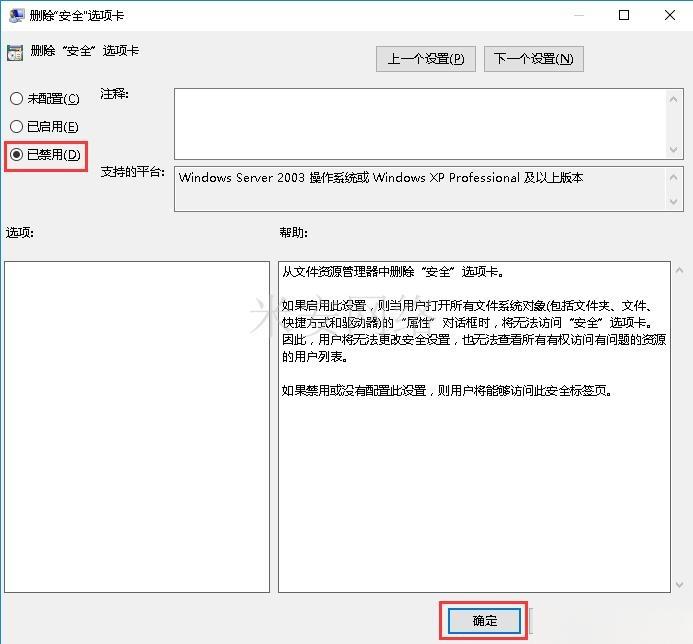
Task: Click the title bar app icon
Action: point(17,15)
